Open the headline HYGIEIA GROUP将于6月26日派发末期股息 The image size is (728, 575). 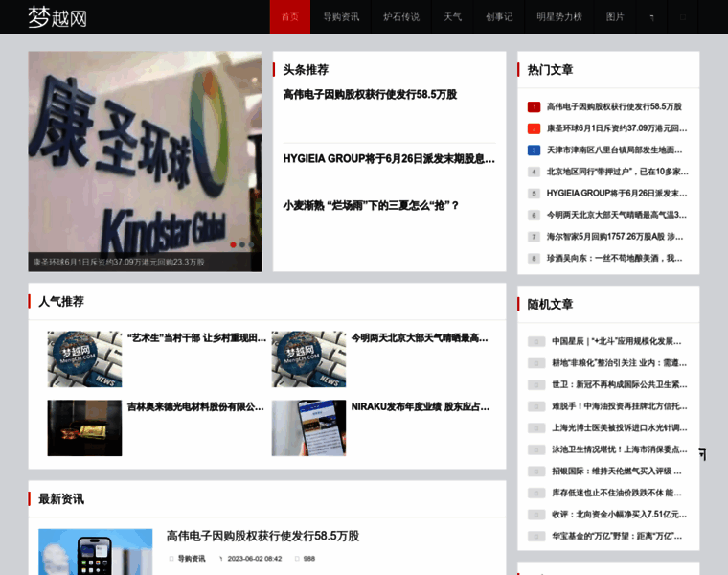tap(389, 159)
